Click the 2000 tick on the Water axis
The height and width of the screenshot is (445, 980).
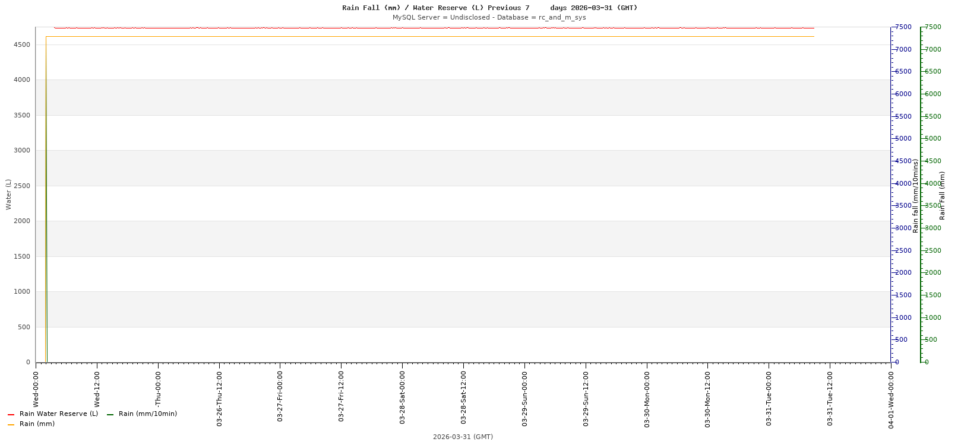click(22, 221)
